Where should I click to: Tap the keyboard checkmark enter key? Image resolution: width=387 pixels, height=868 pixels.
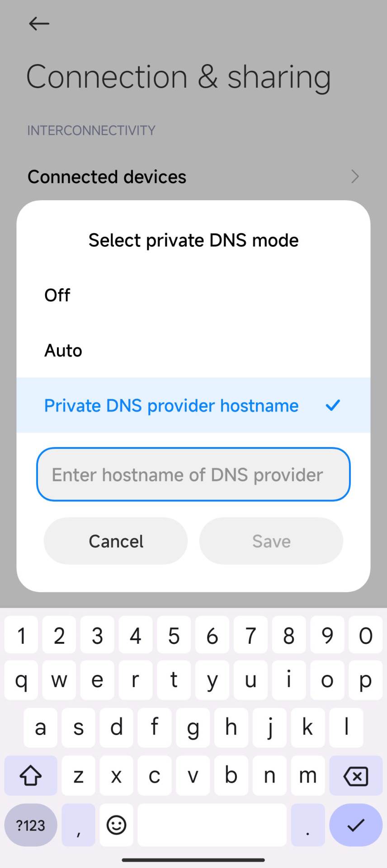tap(356, 825)
